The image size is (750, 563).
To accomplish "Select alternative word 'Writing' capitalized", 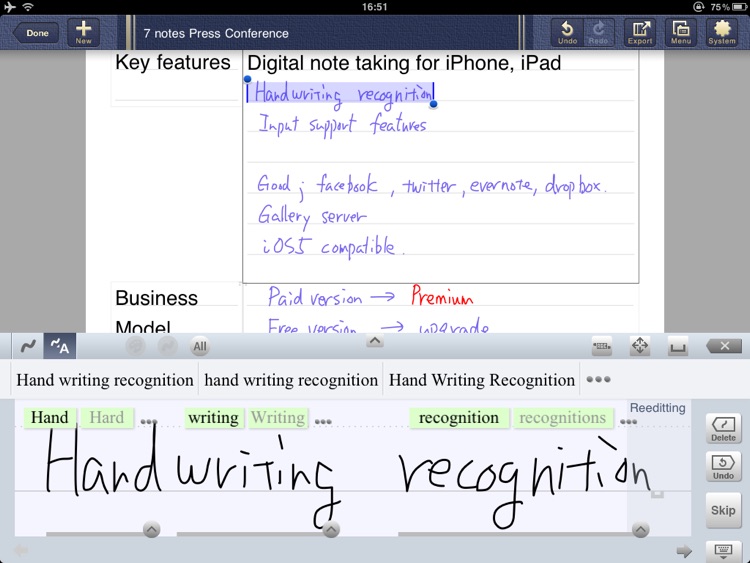I will 278,418.
